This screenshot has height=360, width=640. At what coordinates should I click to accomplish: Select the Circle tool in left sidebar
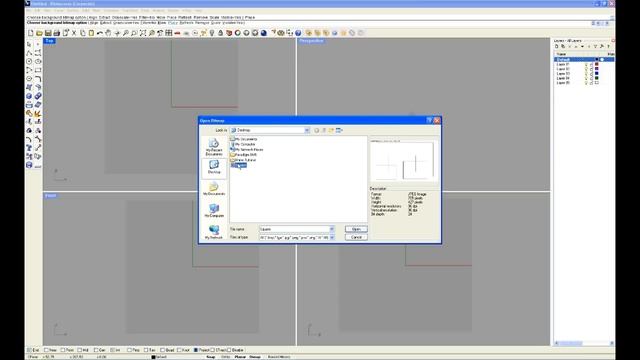pyautogui.click(x=29, y=61)
